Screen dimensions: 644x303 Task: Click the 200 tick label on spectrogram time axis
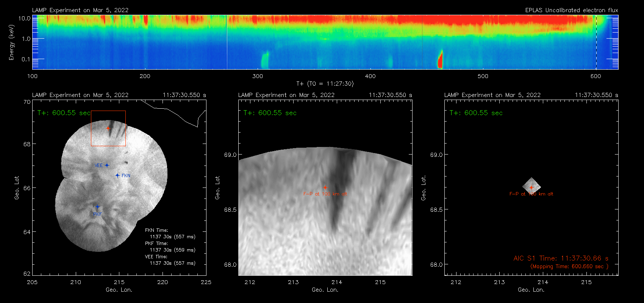(145, 76)
